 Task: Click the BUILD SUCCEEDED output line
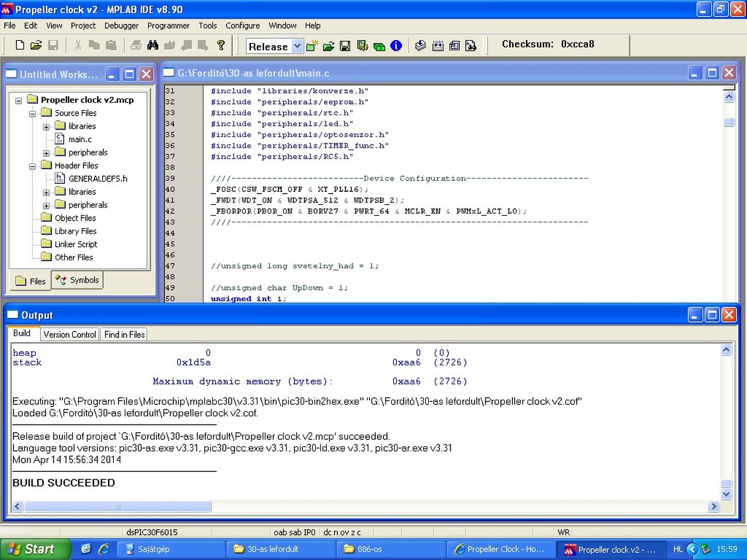pos(64,483)
